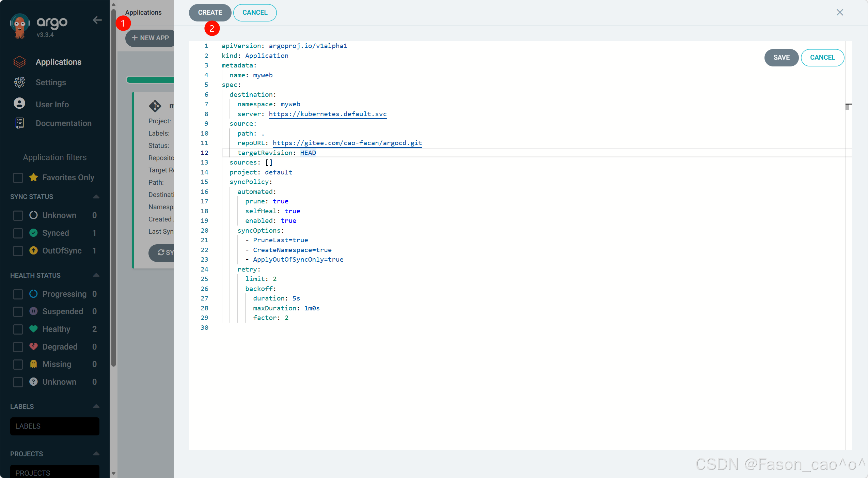Click the Favorites Only star icon
Screen dimensions: 868x478
point(33,177)
